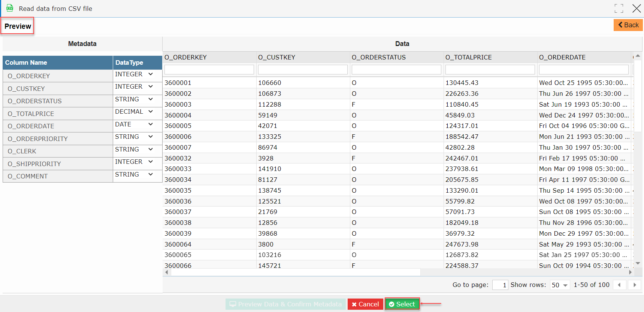Select the O_ORDERPRIORITY metadata row name
This screenshot has height=312, width=644.
coord(37,139)
